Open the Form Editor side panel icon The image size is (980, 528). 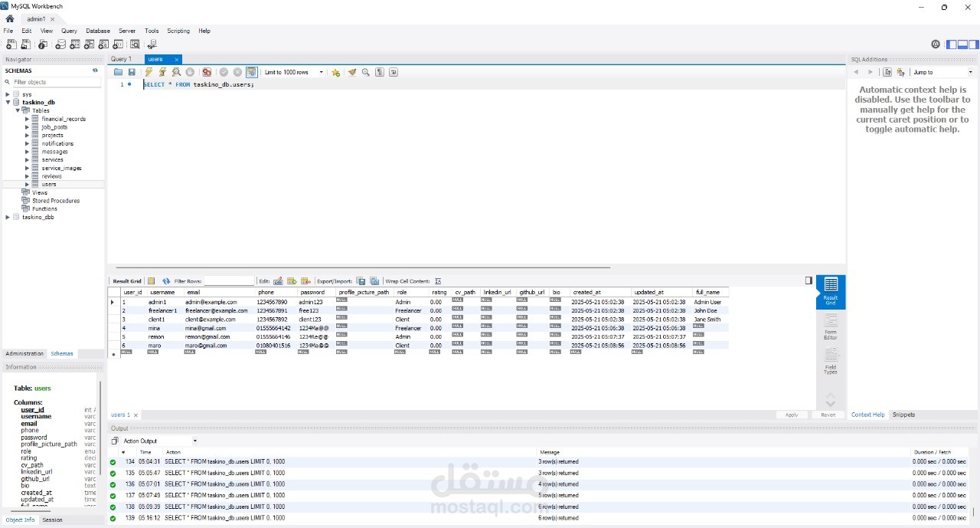(831, 326)
